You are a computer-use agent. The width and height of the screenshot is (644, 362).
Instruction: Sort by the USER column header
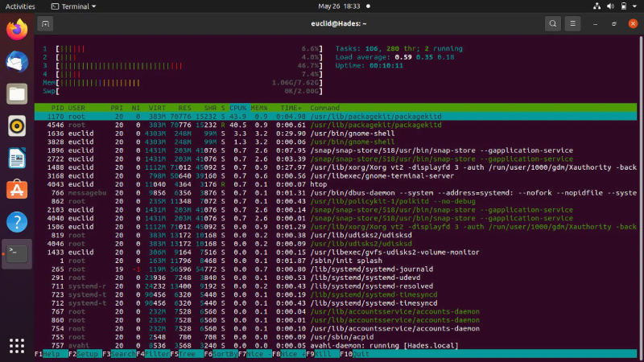tap(76, 108)
